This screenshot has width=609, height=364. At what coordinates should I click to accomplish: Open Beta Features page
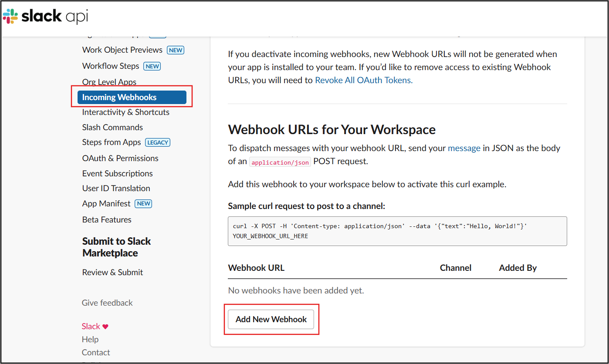pos(107,220)
